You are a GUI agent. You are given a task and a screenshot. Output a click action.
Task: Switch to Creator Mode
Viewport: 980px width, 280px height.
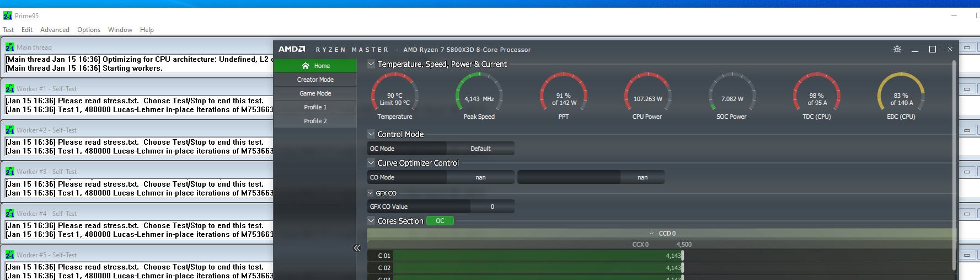pos(315,80)
